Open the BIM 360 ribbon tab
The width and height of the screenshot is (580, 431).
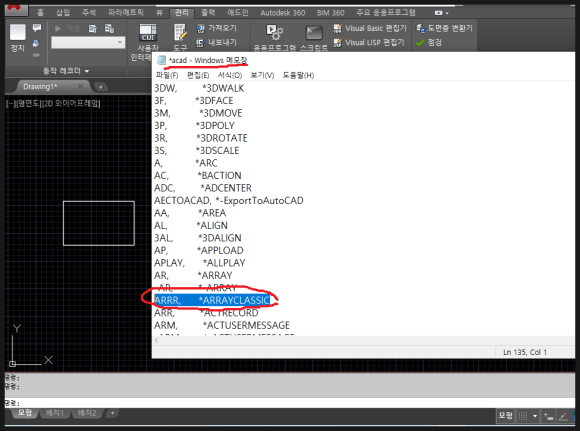[x=330, y=13]
